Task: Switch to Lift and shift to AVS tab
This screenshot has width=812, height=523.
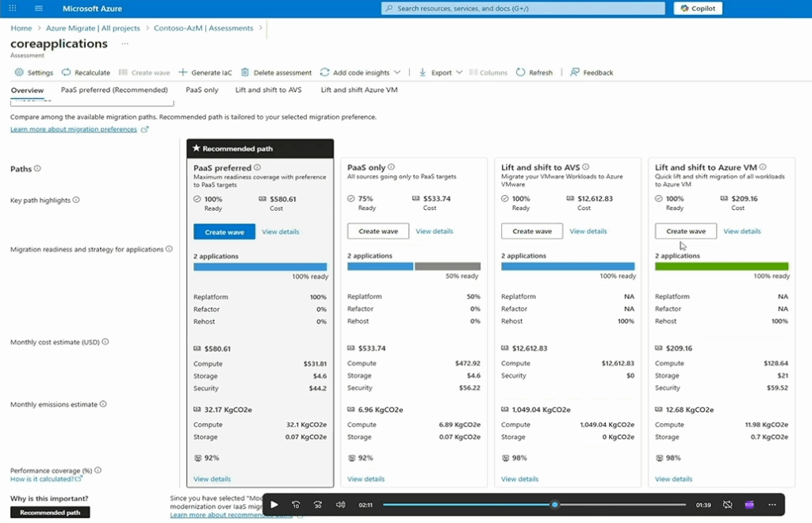Action: coord(268,90)
